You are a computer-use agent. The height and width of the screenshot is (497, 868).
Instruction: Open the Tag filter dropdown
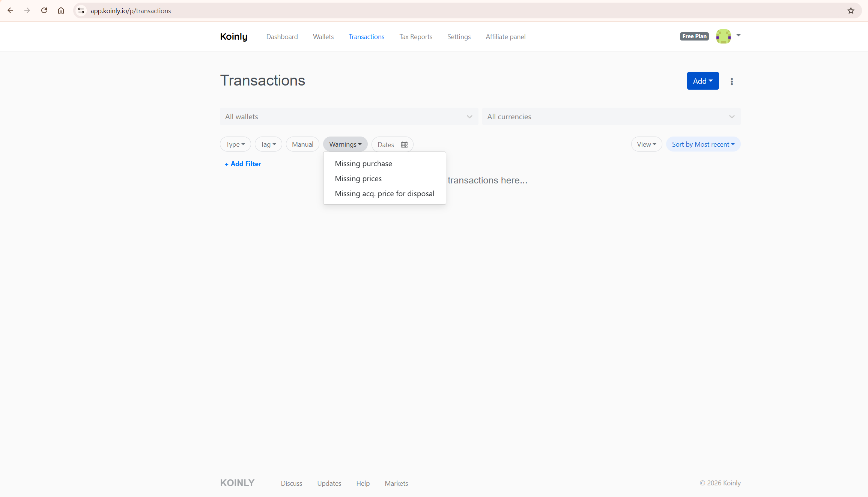coord(268,144)
